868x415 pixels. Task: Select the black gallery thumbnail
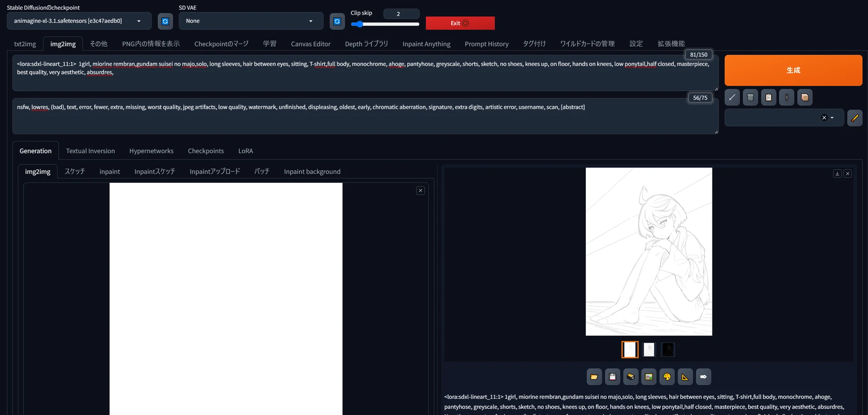pos(668,349)
